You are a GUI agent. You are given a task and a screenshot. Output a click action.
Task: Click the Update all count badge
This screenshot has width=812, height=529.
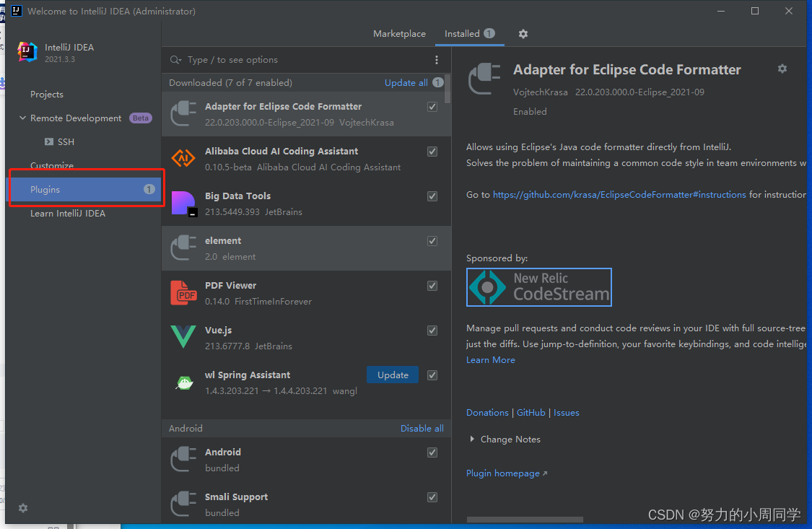pyautogui.click(x=437, y=83)
